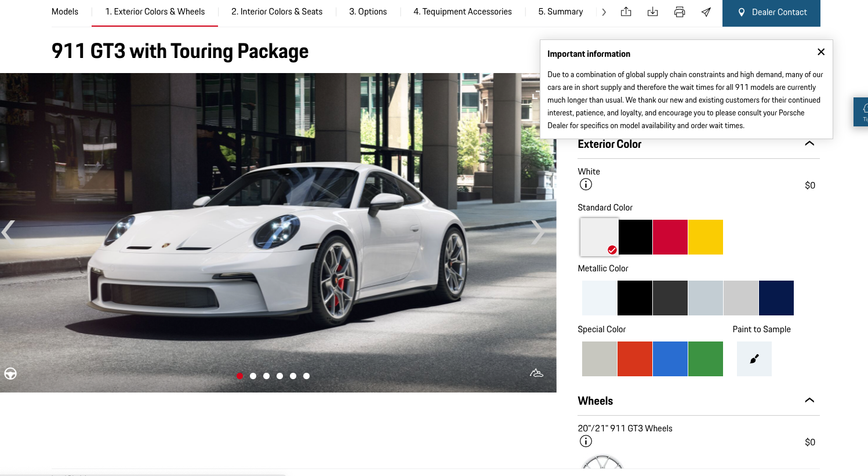
Task: Select the second image carousel dot
Action: (253, 376)
